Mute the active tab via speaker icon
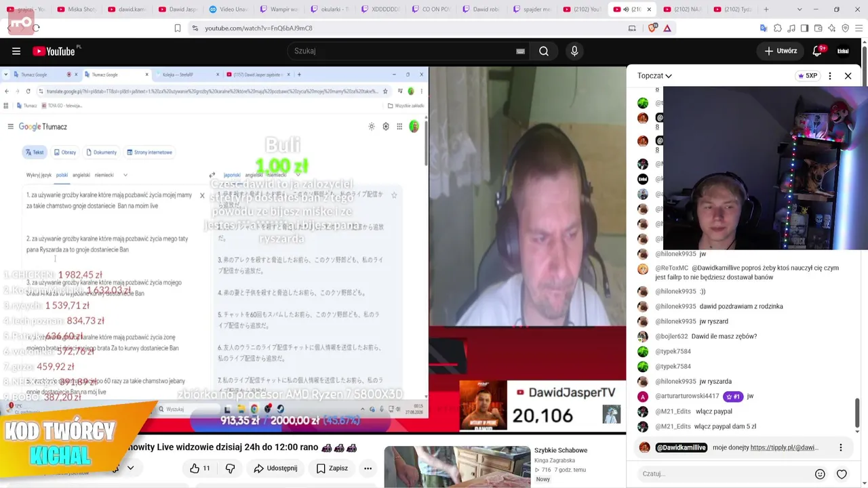 (625, 9)
